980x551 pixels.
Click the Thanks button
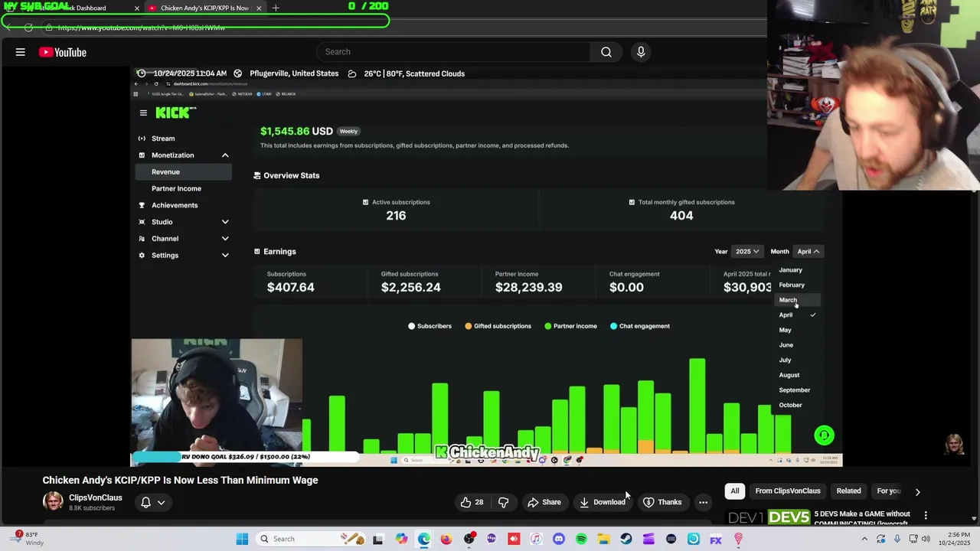(662, 502)
